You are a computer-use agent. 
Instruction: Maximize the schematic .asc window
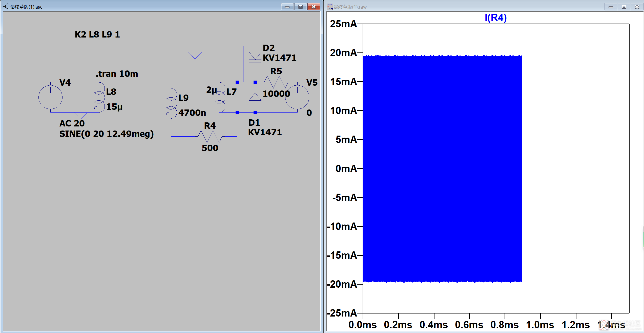(301, 7)
